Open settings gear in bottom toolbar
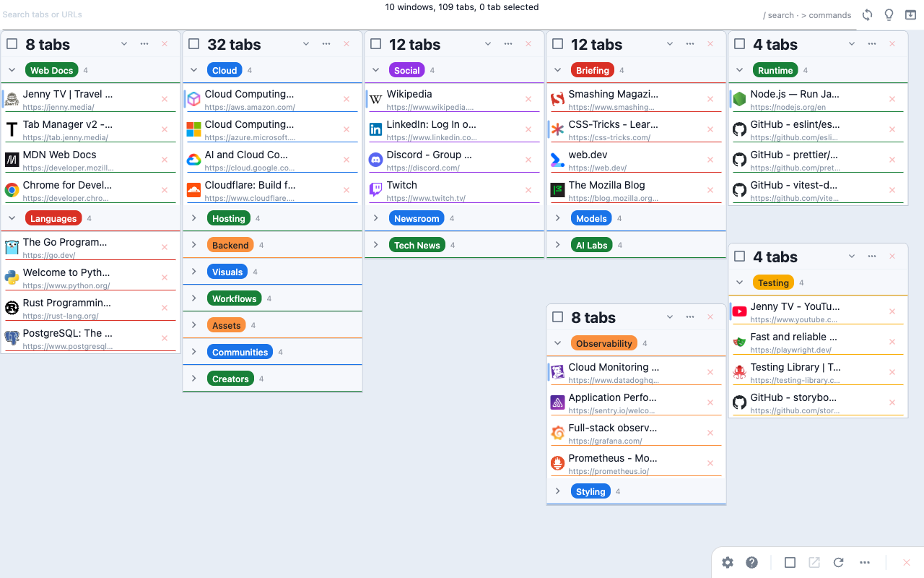 coord(728,563)
